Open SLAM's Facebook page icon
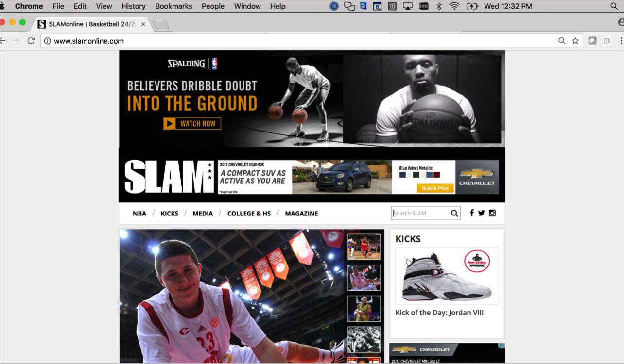Viewport: 624px width, 364px height. (471, 213)
